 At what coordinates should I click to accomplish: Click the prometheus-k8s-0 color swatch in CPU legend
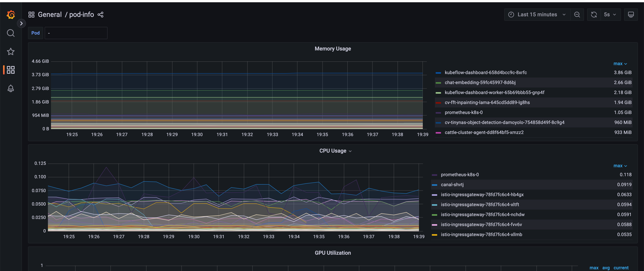point(435,175)
